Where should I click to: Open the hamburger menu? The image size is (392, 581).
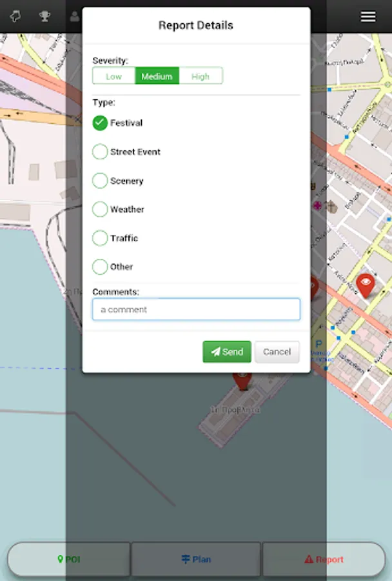coord(368,17)
